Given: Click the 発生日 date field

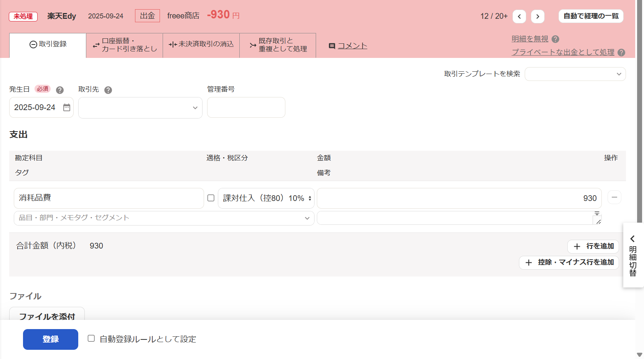Looking at the screenshot, I should (41, 107).
